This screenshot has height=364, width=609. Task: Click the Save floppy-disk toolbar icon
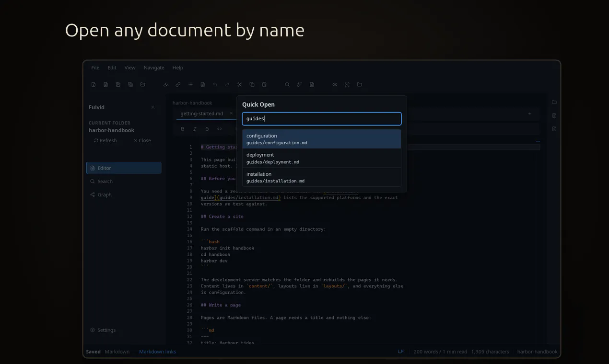pyautogui.click(x=118, y=85)
